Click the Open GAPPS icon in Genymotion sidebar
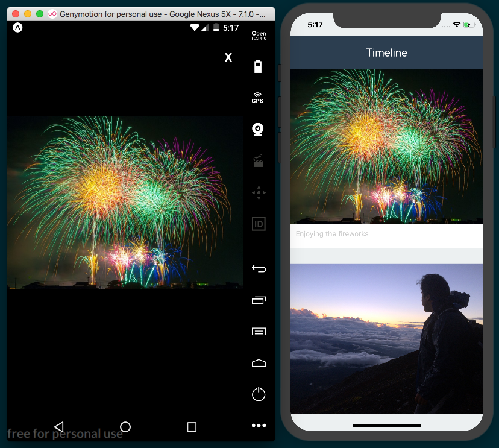This screenshot has height=448, width=499. pyautogui.click(x=258, y=36)
